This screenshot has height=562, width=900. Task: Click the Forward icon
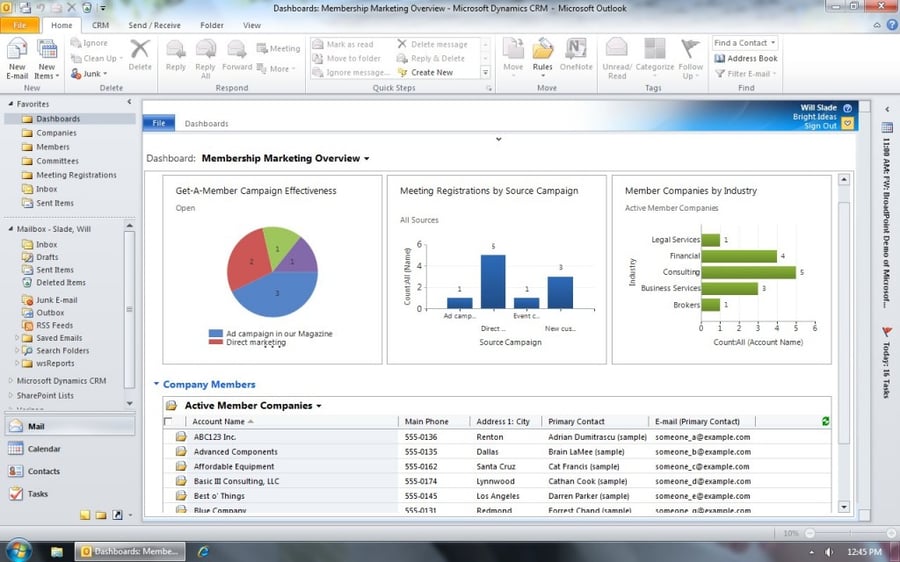(236, 49)
